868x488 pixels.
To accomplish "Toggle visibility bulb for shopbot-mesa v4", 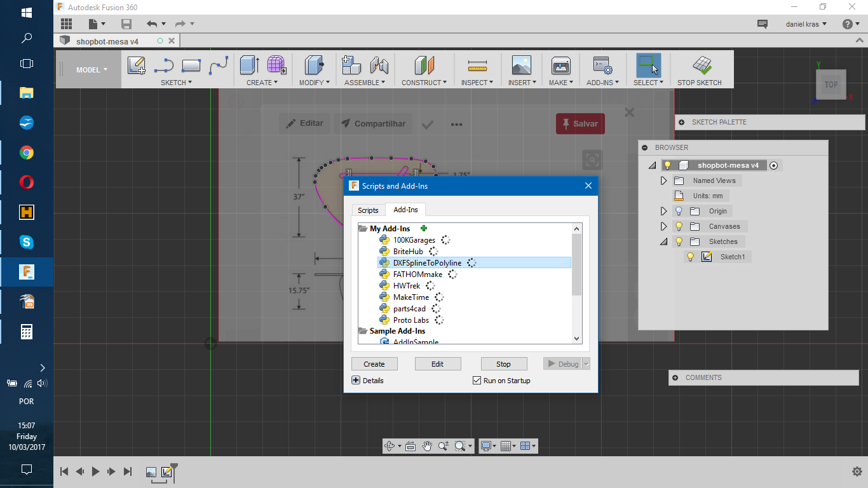I will tap(667, 165).
